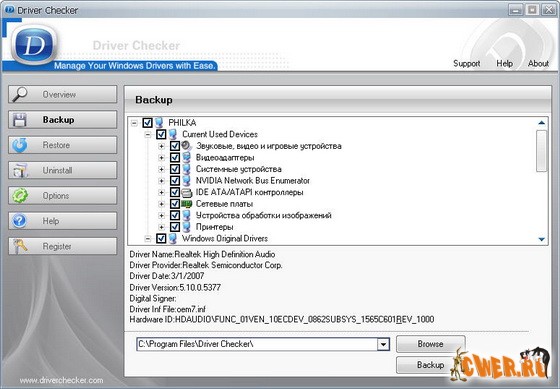Click the Принтеры device icon
Image resolution: width=560 pixels, height=389 pixels.
click(x=186, y=227)
